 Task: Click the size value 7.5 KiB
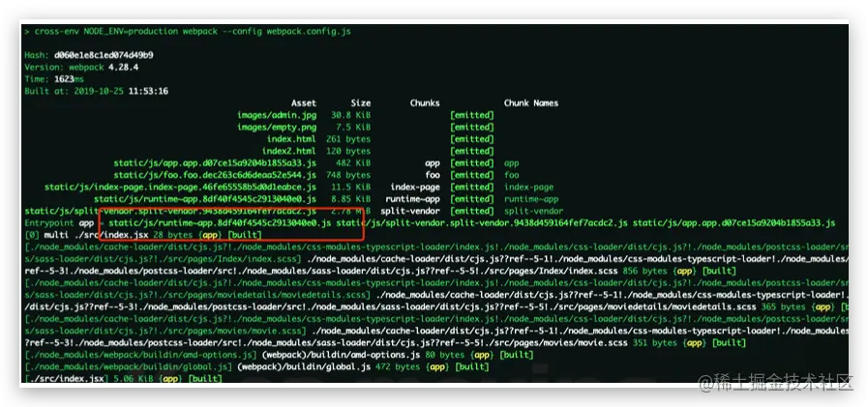[353, 128]
